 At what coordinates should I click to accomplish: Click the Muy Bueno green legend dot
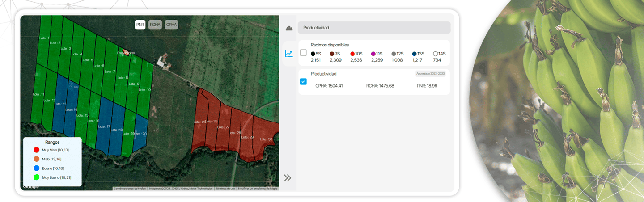click(37, 178)
